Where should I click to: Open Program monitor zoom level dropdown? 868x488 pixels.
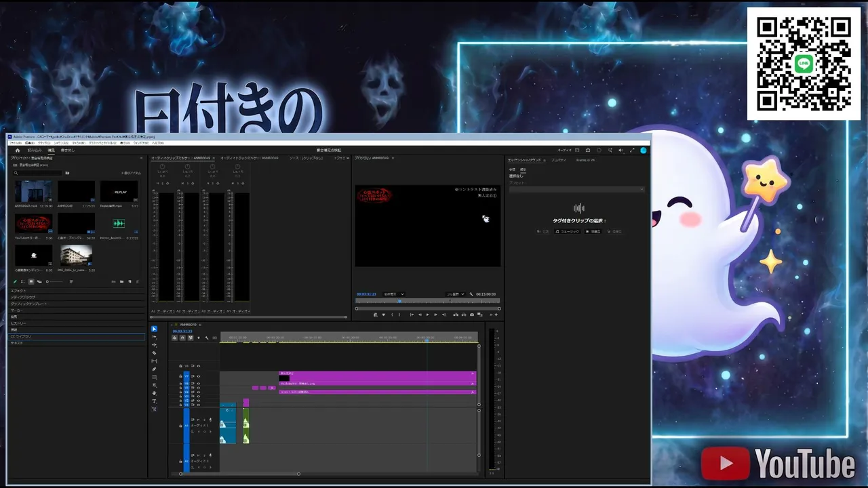pyautogui.click(x=393, y=294)
